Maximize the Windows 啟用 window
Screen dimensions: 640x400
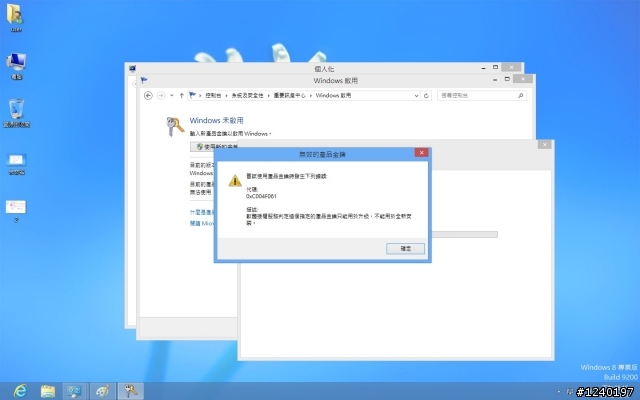(x=507, y=79)
